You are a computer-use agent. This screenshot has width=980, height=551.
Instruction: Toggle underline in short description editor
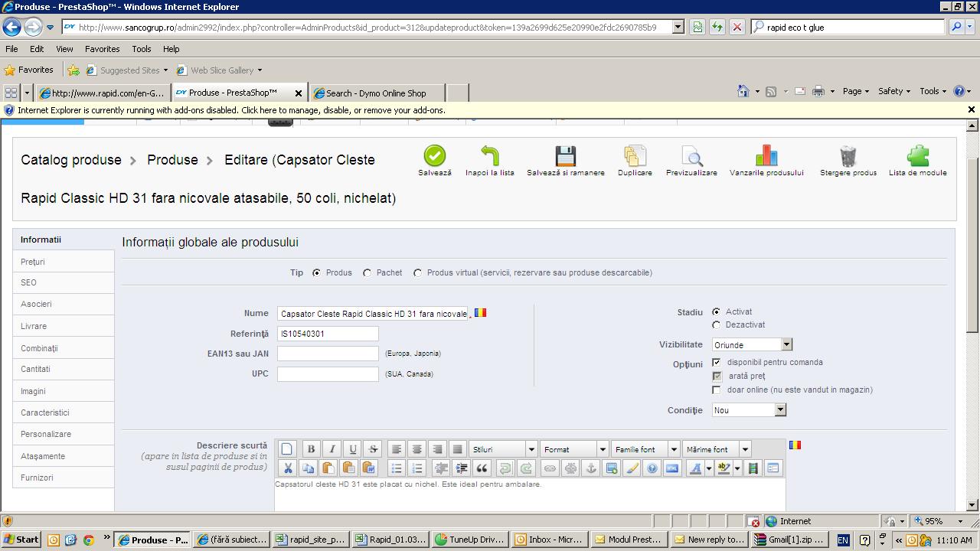(x=352, y=449)
